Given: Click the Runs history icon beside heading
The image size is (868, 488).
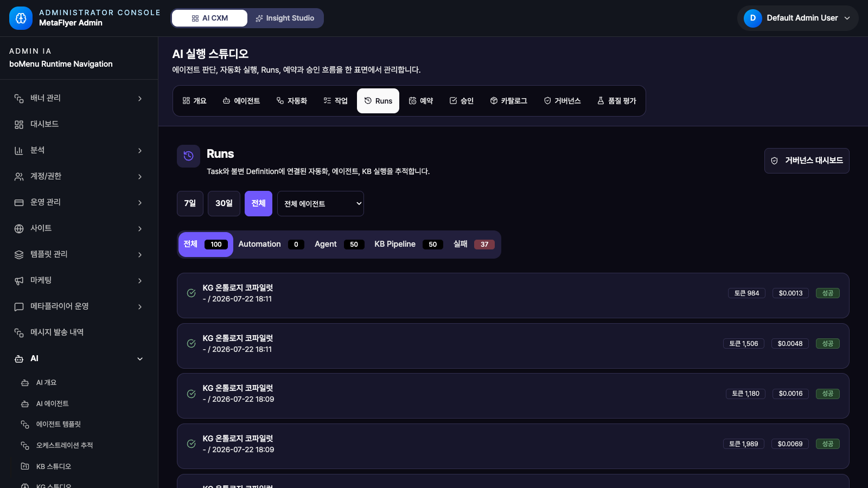Looking at the screenshot, I should [188, 156].
